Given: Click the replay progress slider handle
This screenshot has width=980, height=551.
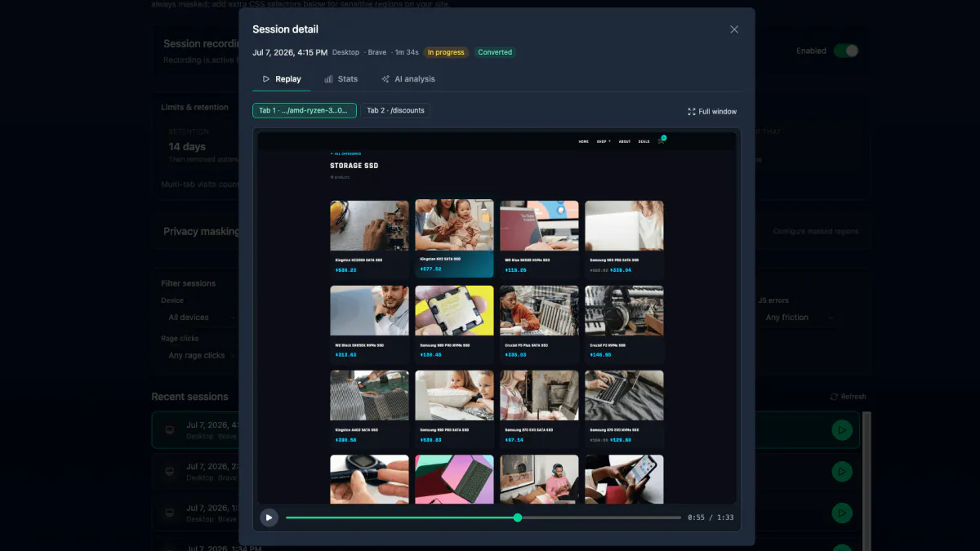Looking at the screenshot, I should pos(518,518).
